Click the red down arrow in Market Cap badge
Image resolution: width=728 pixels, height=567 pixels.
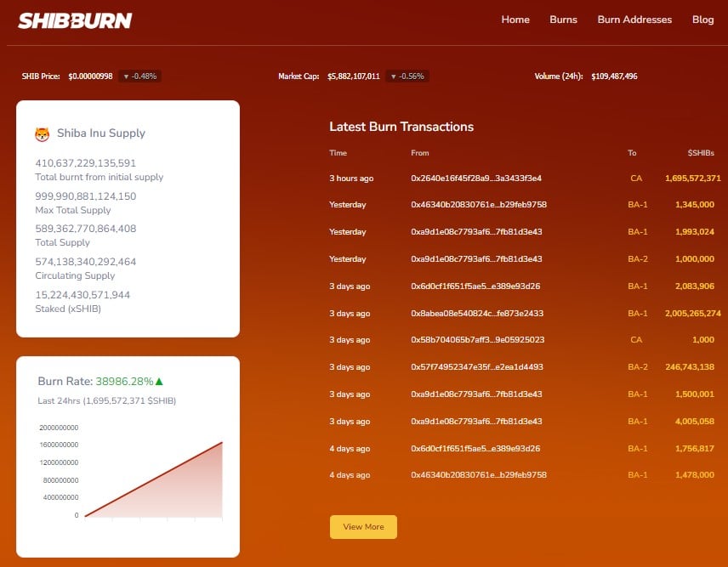[x=393, y=76]
